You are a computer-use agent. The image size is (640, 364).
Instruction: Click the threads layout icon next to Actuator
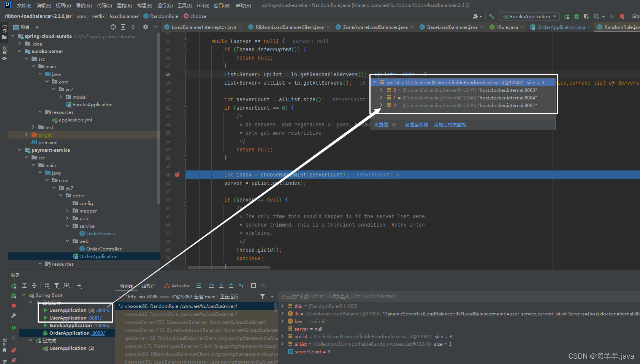click(x=199, y=285)
